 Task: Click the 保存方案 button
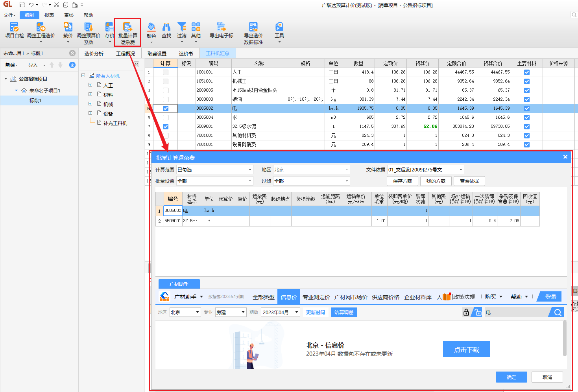(x=403, y=181)
